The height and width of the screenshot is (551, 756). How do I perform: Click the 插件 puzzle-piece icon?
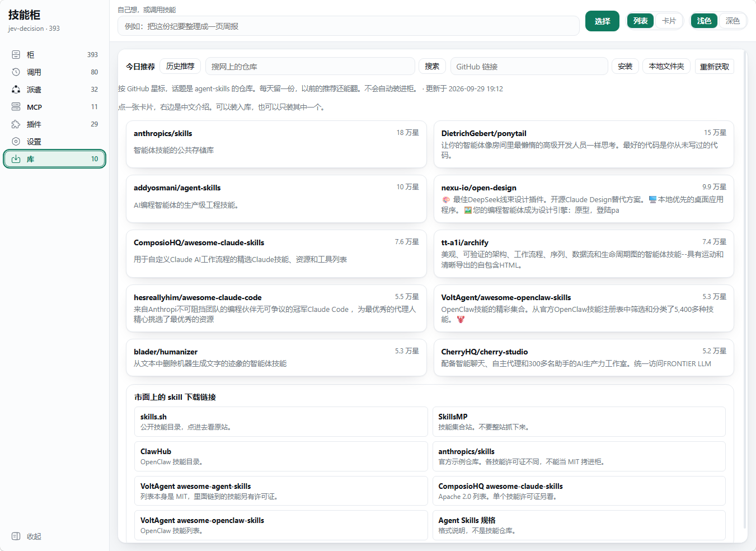(16, 124)
